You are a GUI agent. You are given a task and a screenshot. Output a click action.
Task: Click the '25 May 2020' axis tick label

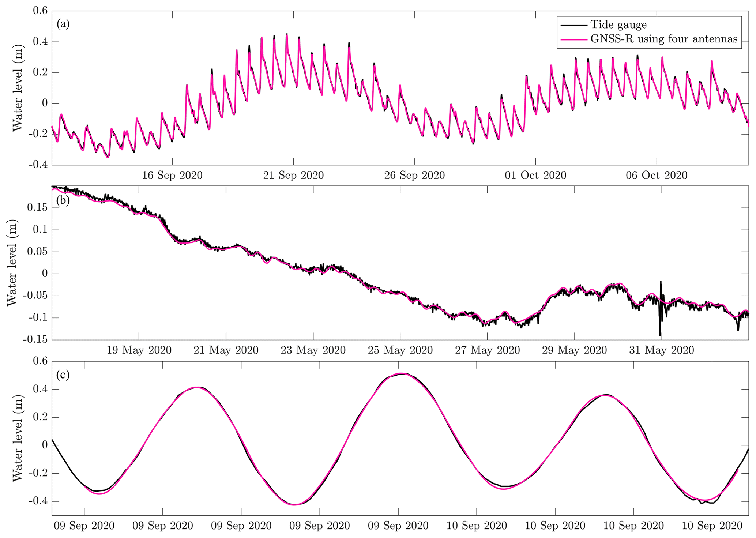(400, 350)
